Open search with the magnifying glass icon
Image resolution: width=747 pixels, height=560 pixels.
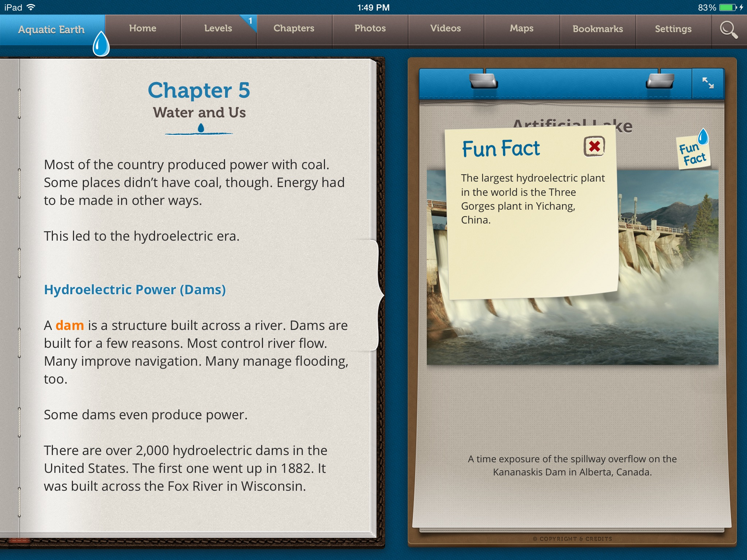[728, 30]
